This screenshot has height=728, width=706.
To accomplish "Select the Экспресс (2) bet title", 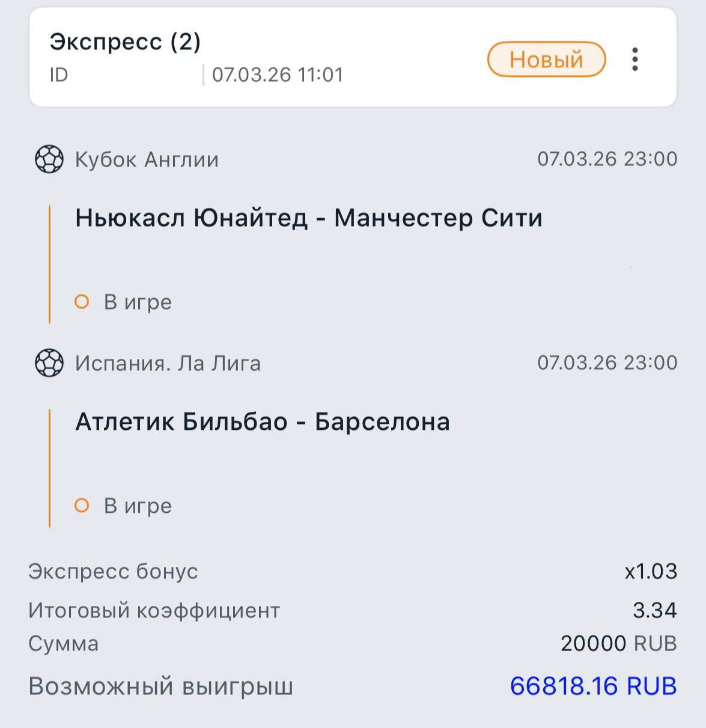I will pyautogui.click(x=125, y=42).
